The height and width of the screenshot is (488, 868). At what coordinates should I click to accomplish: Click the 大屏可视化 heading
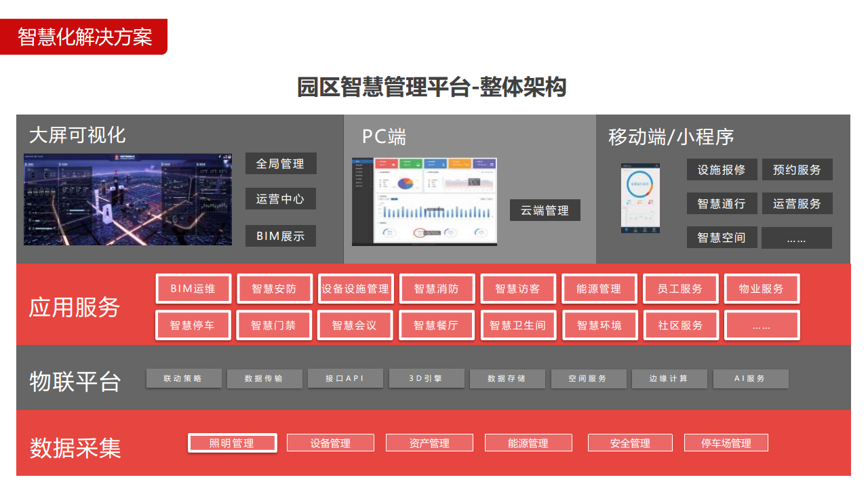[77, 134]
